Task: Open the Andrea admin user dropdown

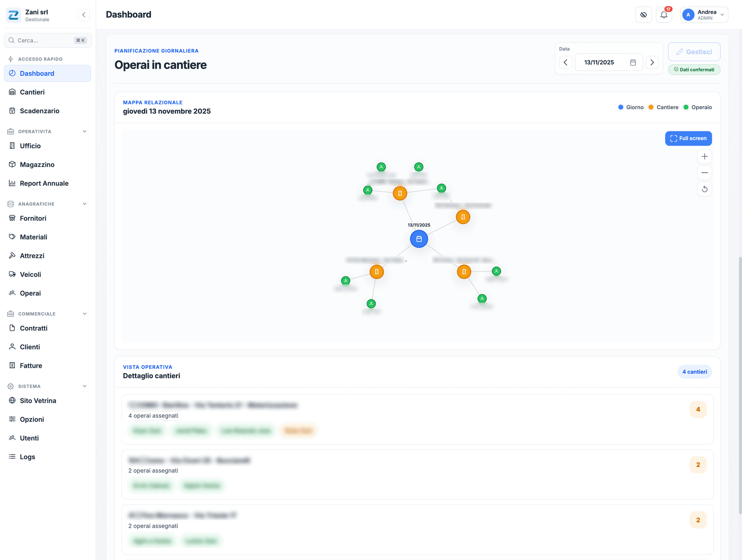Action: 704,15
